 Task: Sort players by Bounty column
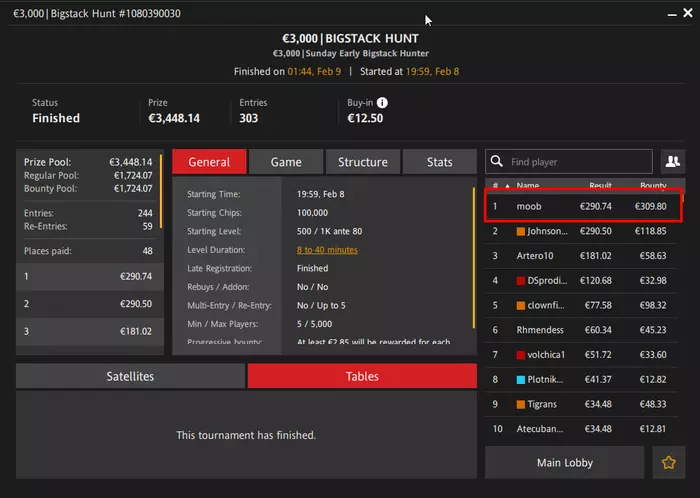653,185
